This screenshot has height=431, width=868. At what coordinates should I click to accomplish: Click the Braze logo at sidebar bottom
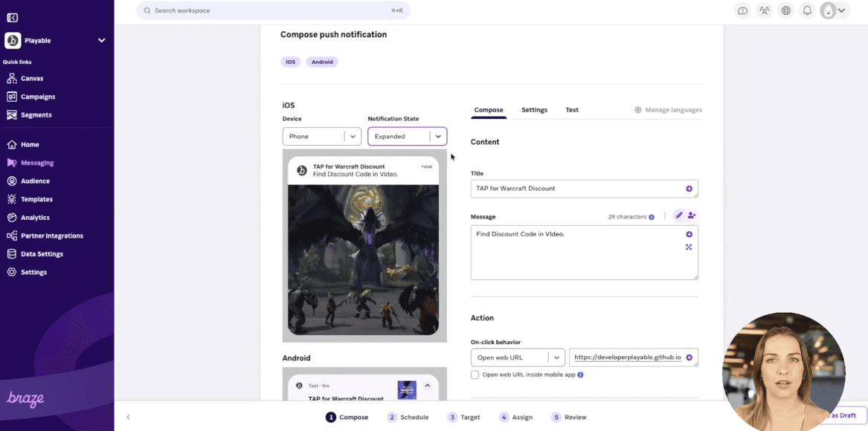coord(25,399)
